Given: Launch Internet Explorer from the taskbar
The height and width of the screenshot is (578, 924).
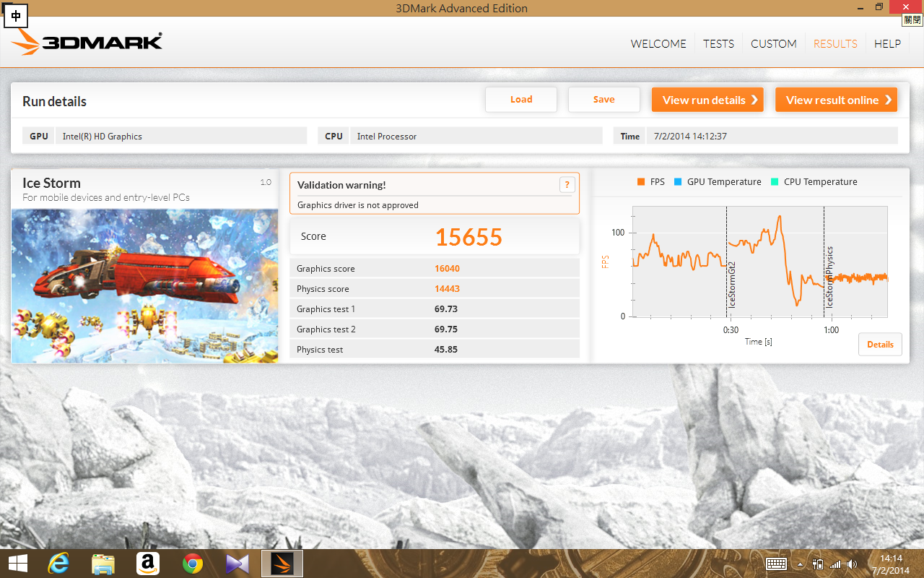Looking at the screenshot, I should tap(59, 564).
